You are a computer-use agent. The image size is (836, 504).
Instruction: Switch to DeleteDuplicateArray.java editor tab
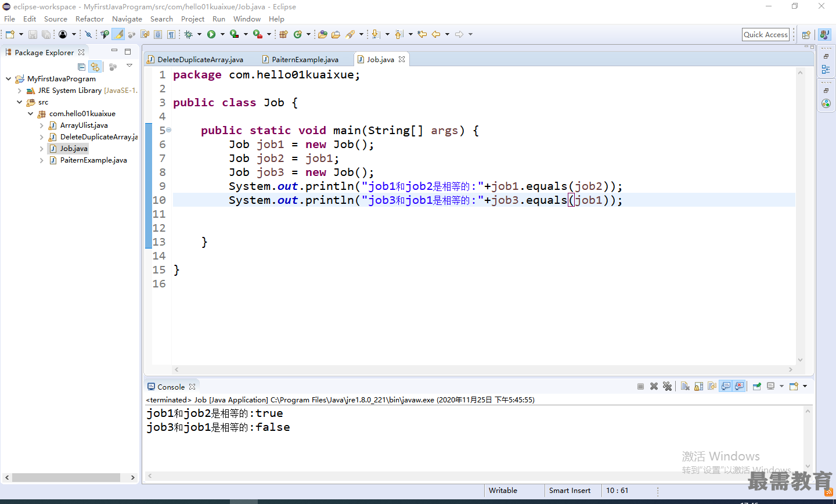[x=200, y=59]
